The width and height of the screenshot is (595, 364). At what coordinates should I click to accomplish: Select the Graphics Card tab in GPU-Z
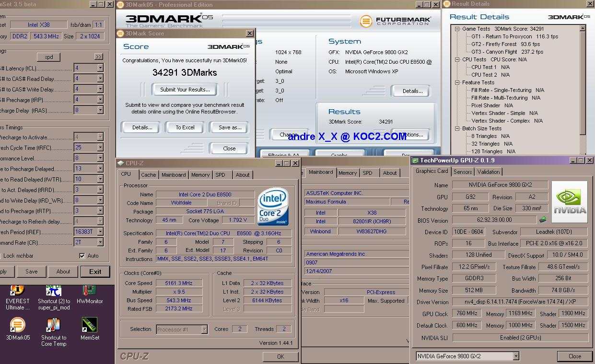coord(432,171)
